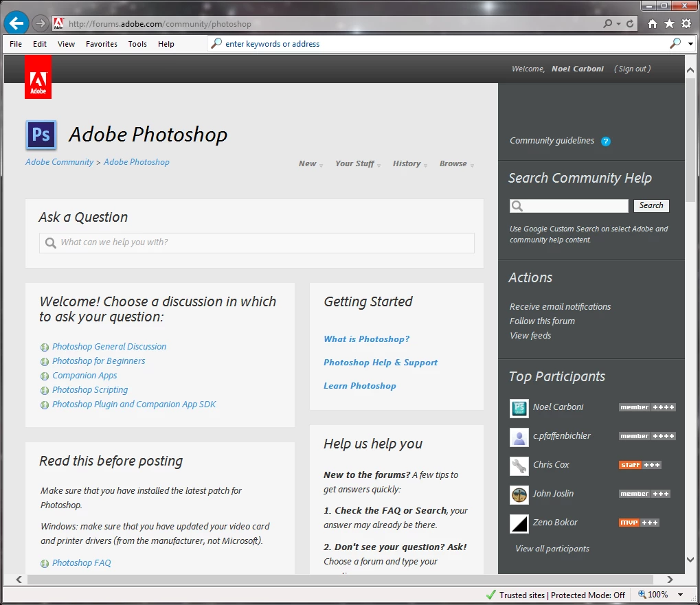Image resolution: width=700 pixels, height=605 pixels.
Task: Click the Community guidelines help icon
Action: pos(606,141)
